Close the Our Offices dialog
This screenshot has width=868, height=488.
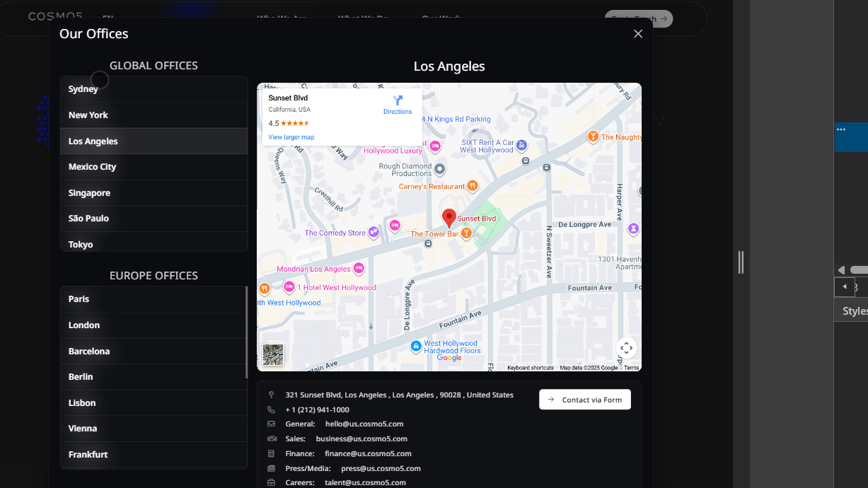click(638, 34)
